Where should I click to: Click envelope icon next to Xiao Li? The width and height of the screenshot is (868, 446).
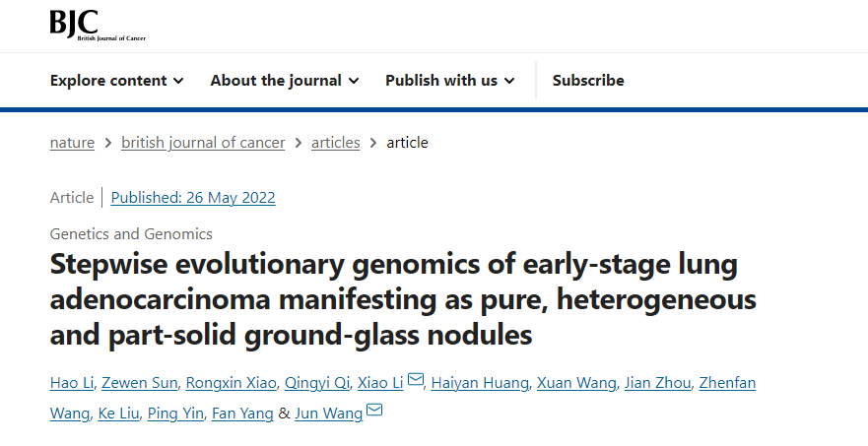coord(416,381)
